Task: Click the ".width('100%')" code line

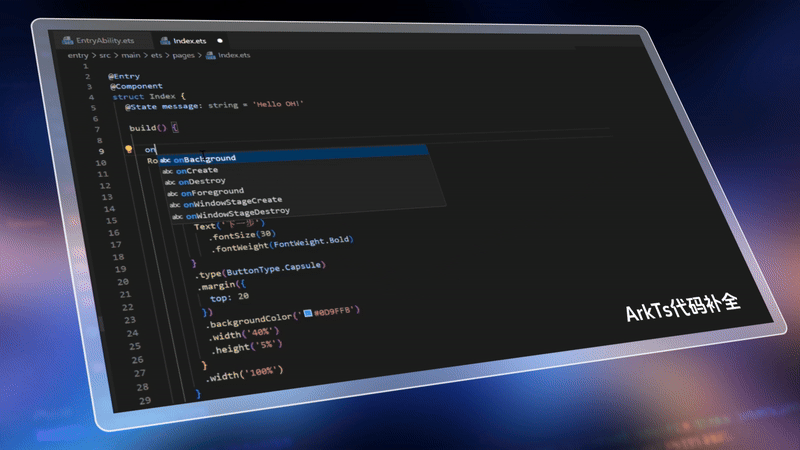Action: click(x=244, y=374)
